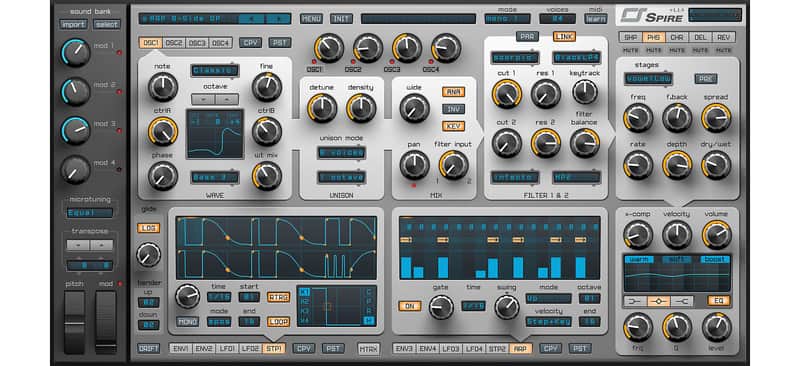Mute the SHP effect
800x366 pixels.
tap(630, 51)
